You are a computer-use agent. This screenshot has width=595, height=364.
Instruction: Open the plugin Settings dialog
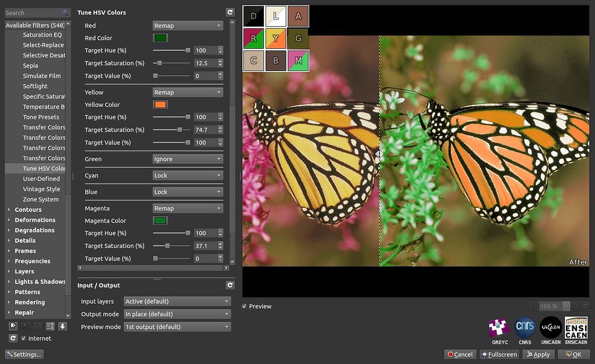pos(23,354)
